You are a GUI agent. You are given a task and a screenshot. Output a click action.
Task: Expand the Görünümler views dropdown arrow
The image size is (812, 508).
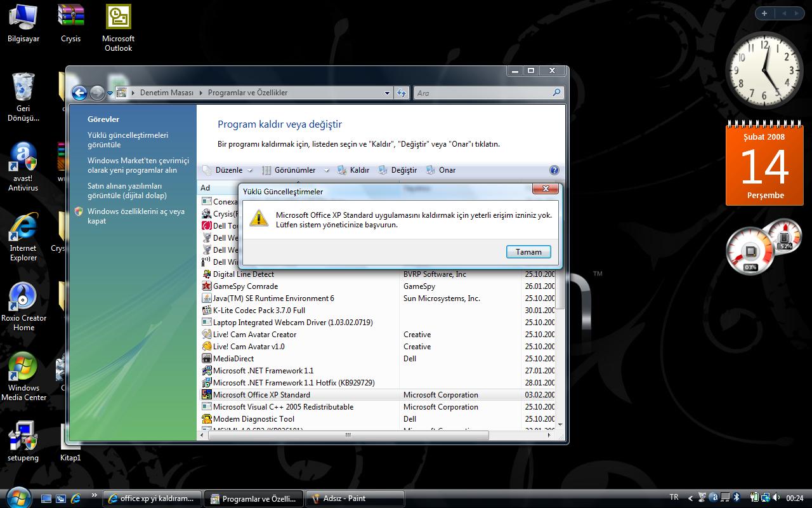pyautogui.click(x=327, y=170)
